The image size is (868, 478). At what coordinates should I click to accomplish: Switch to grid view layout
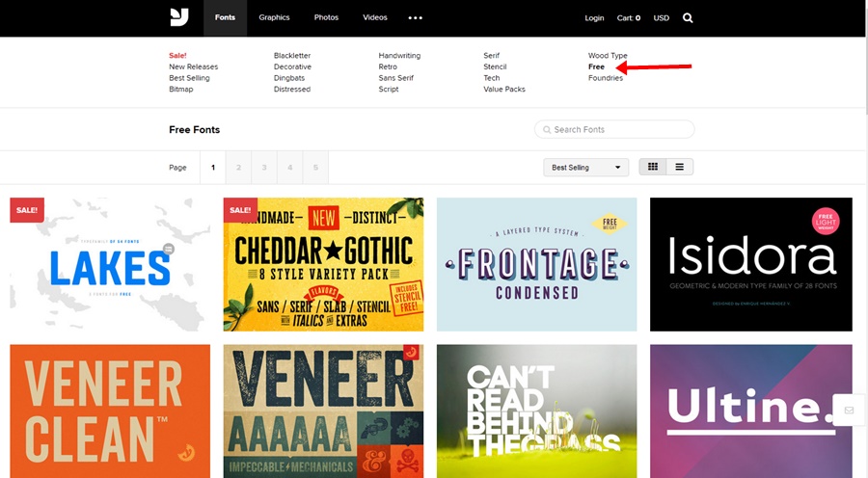[x=653, y=167]
